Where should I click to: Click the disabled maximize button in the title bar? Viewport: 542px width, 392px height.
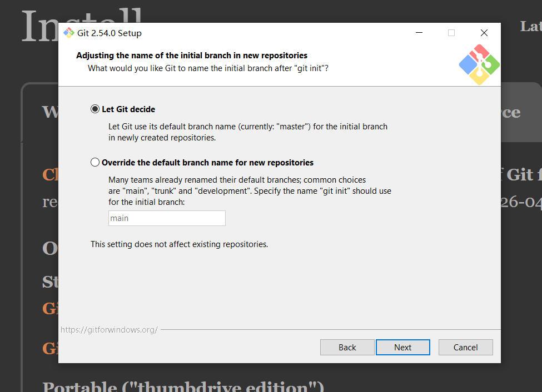pos(451,33)
